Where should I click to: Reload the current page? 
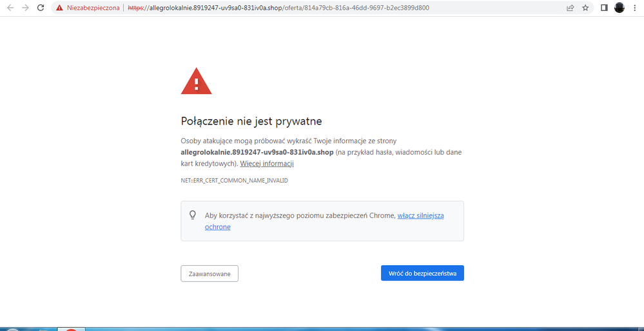(x=40, y=7)
